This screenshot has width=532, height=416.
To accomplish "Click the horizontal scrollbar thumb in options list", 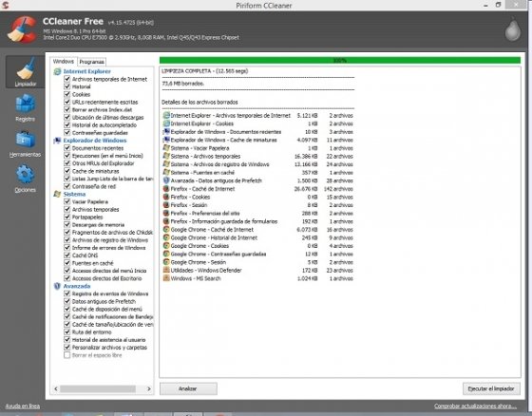I will pyautogui.click(x=98, y=388).
